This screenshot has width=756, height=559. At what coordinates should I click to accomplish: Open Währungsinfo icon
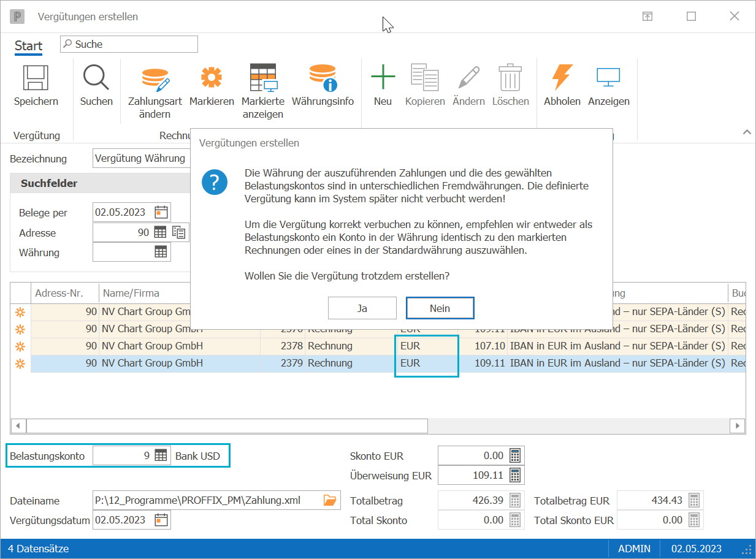[x=323, y=78]
